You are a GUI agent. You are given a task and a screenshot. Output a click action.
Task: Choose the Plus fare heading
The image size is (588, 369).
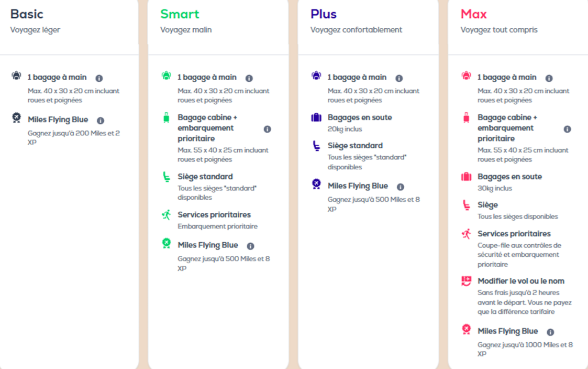[x=323, y=14]
